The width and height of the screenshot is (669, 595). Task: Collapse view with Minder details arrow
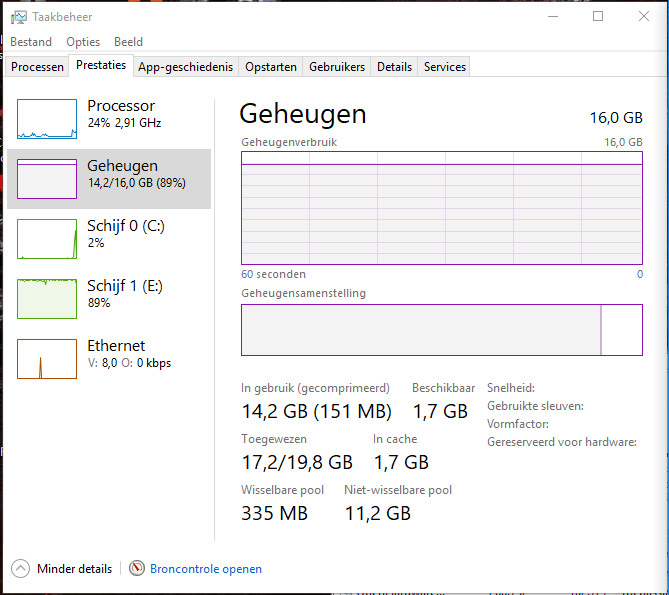21,568
